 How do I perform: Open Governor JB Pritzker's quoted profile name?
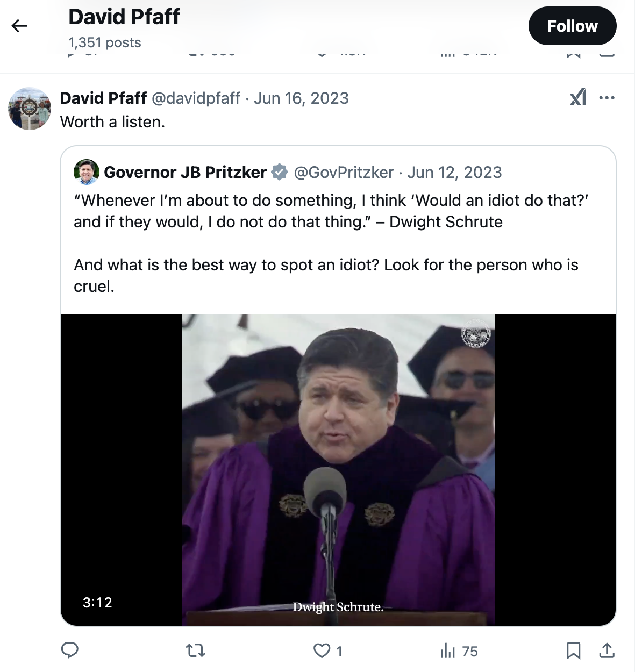tap(186, 173)
